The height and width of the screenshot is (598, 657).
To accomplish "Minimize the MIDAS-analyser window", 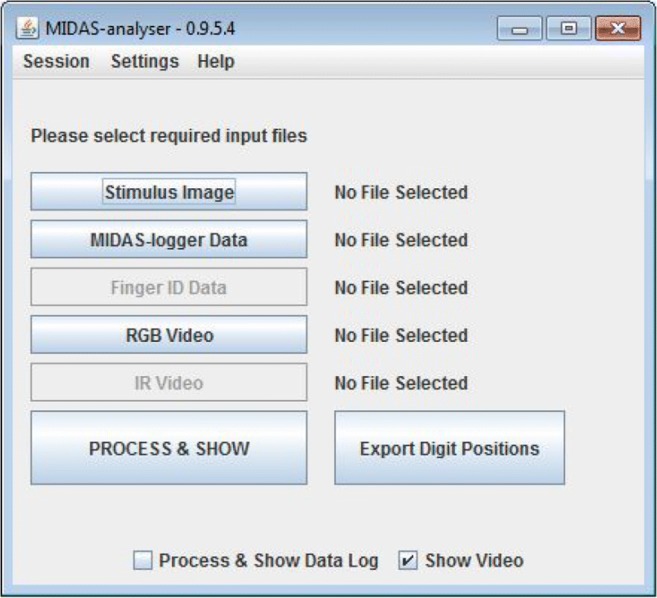I will (x=520, y=28).
